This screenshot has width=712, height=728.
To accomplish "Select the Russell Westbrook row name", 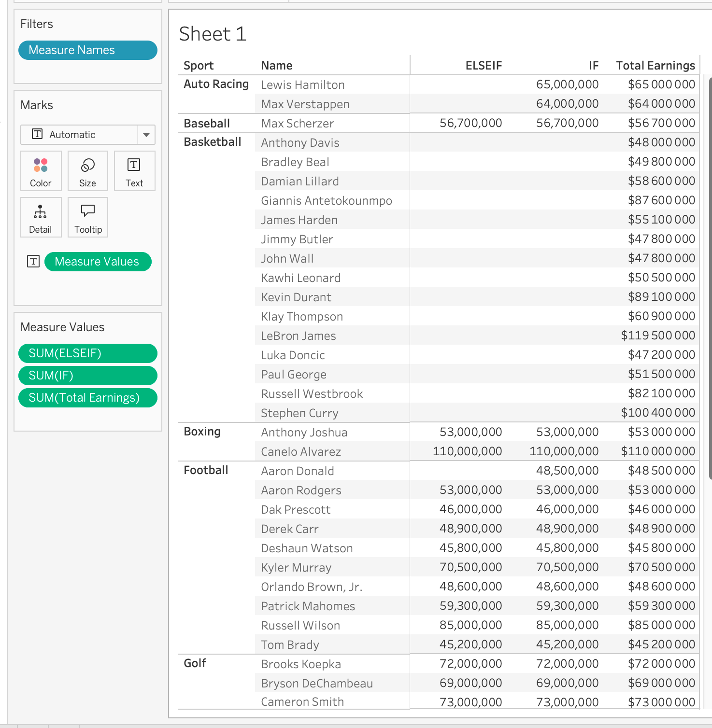I will (312, 394).
